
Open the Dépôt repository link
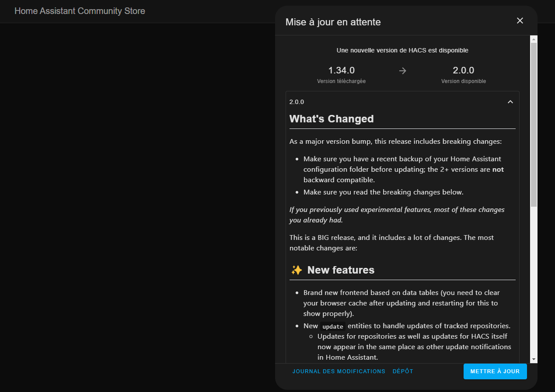tap(403, 371)
